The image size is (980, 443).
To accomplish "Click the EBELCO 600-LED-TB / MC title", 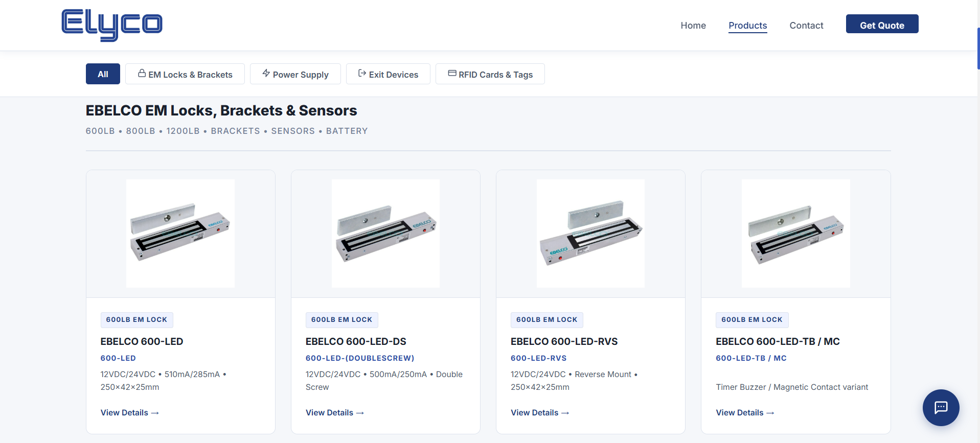I will point(778,341).
